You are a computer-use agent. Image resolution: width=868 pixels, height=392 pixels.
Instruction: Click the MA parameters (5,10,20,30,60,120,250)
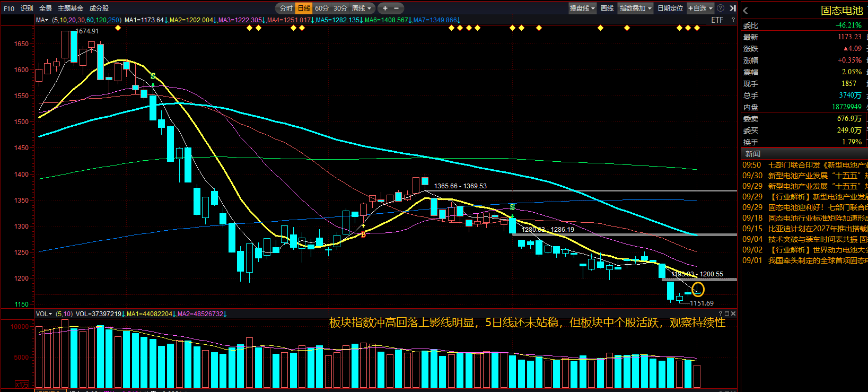point(87,20)
